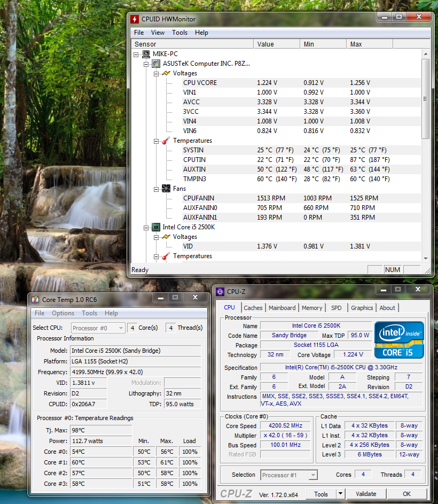Viewport: 438px width, 504px height.
Task: Open the About tab in CPU-Z
Action: (387, 308)
